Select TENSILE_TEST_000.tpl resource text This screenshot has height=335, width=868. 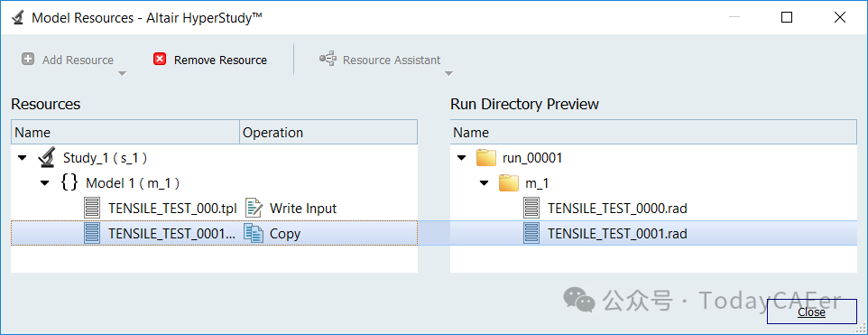[172, 209]
